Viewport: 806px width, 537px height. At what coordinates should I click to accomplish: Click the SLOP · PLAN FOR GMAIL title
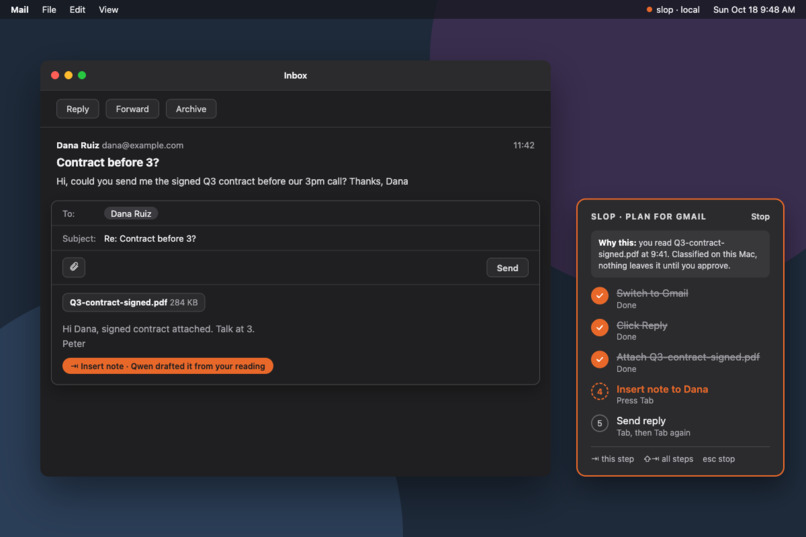(648, 217)
